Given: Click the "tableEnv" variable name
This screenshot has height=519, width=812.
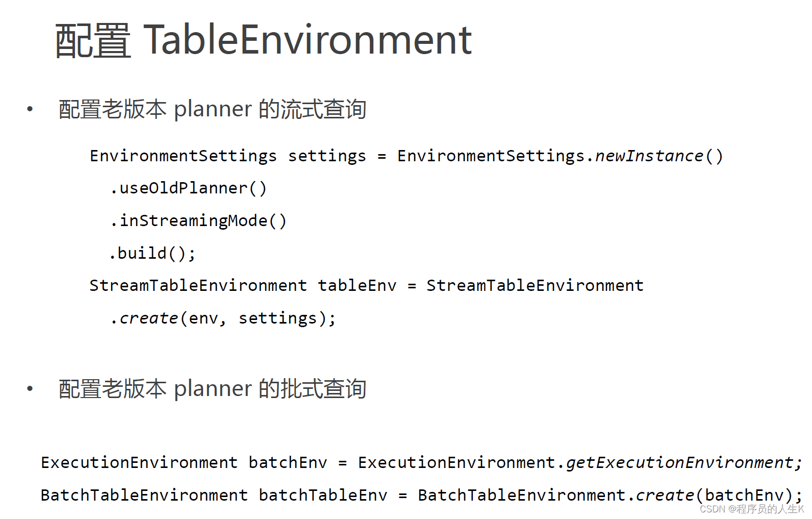Looking at the screenshot, I should 357,285.
